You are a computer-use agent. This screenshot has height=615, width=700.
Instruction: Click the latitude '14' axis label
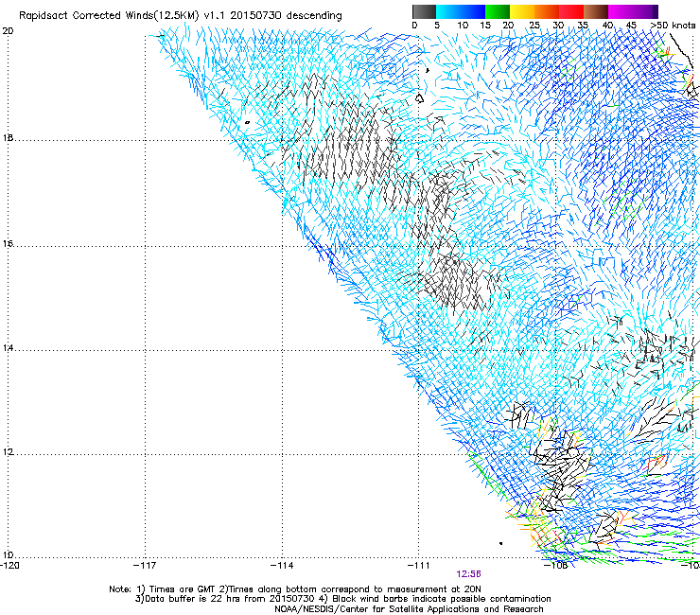click(8, 347)
